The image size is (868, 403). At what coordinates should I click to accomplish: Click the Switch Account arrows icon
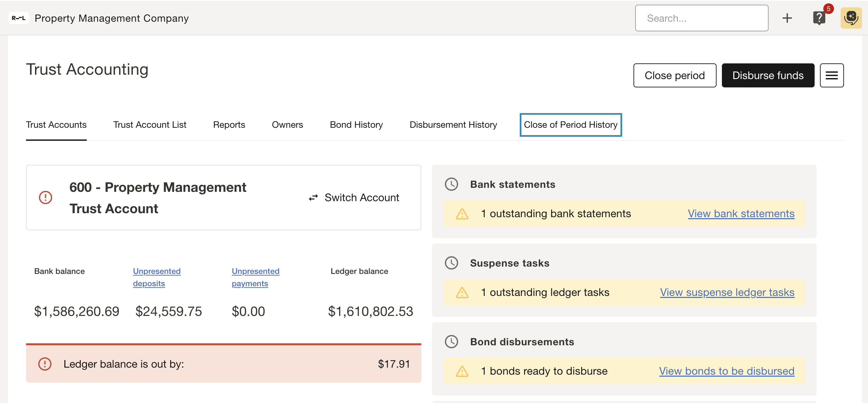313,198
